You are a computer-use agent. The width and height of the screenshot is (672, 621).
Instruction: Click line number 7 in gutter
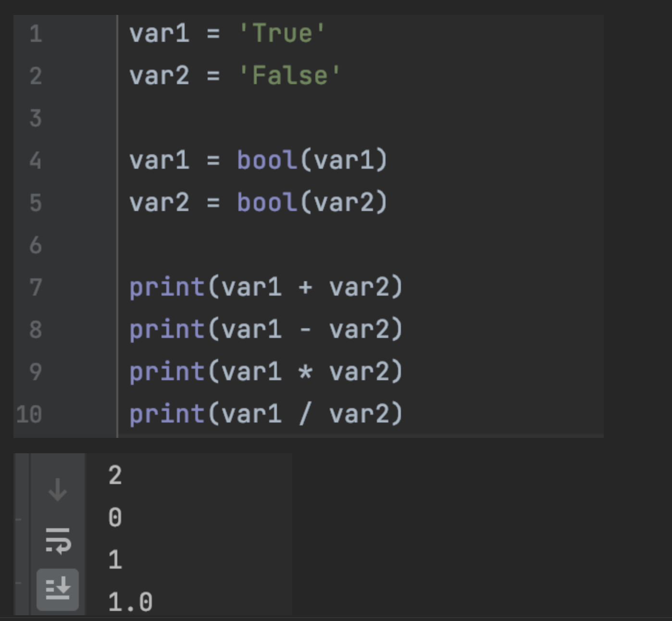pyautogui.click(x=36, y=287)
